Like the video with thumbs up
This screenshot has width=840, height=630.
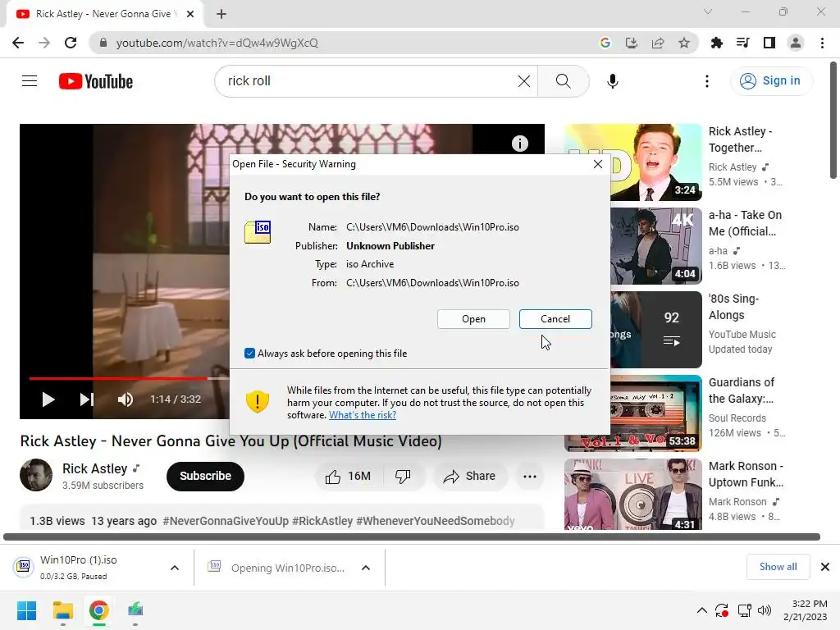click(349, 477)
